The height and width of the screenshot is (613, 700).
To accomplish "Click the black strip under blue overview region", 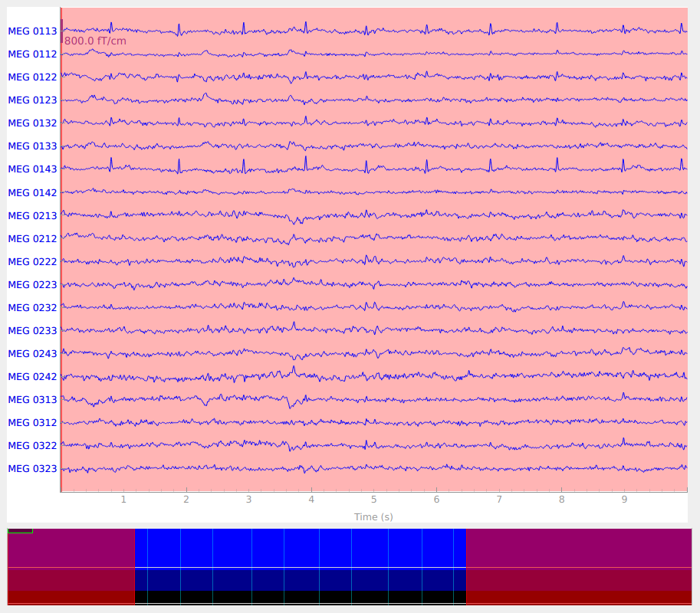I will (300, 597).
